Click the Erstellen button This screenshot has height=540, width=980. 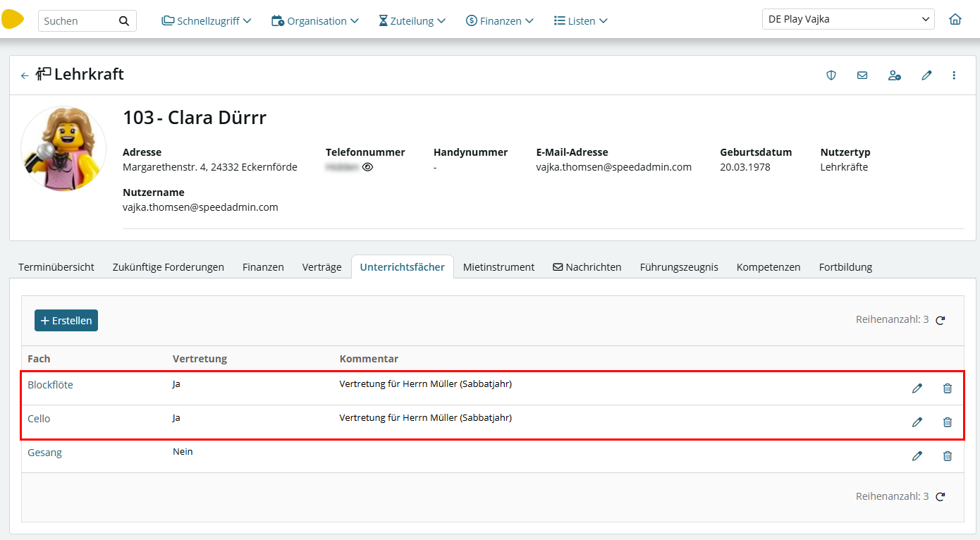click(x=66, y=321)
